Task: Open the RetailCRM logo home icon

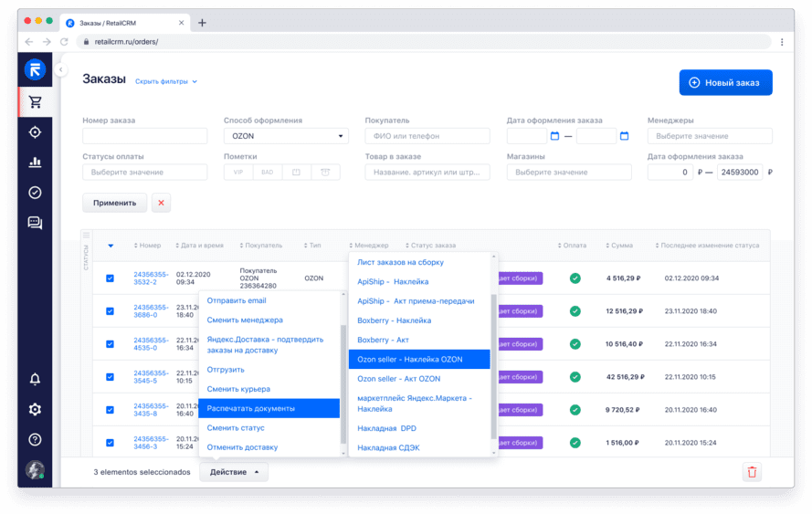Action: pos(35,69)
